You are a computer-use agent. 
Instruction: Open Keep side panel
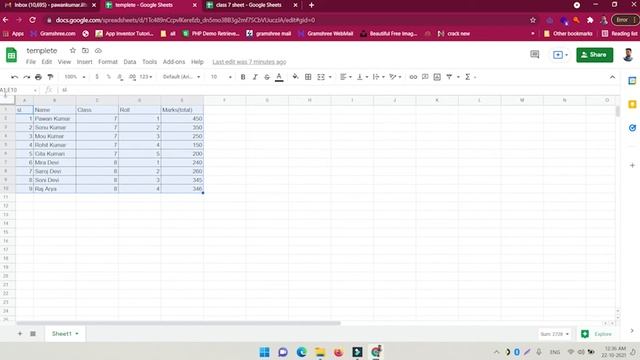[x=632, y=104]
